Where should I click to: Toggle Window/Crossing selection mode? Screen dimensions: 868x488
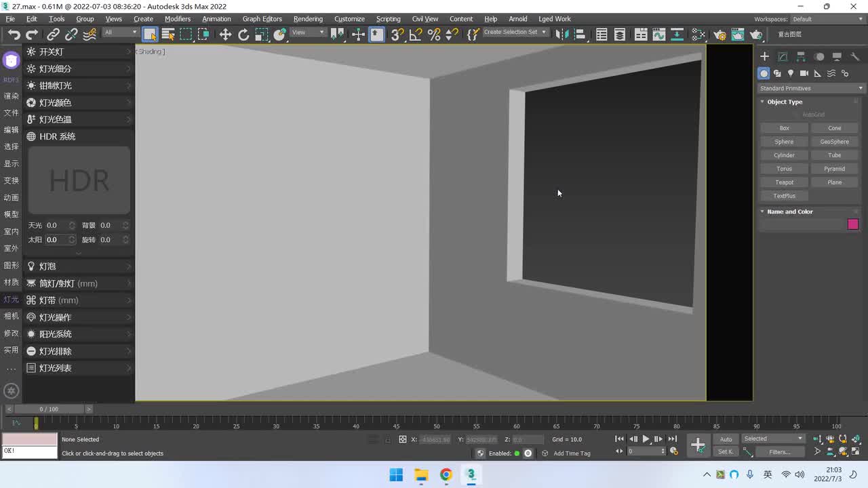coord(203,35)
